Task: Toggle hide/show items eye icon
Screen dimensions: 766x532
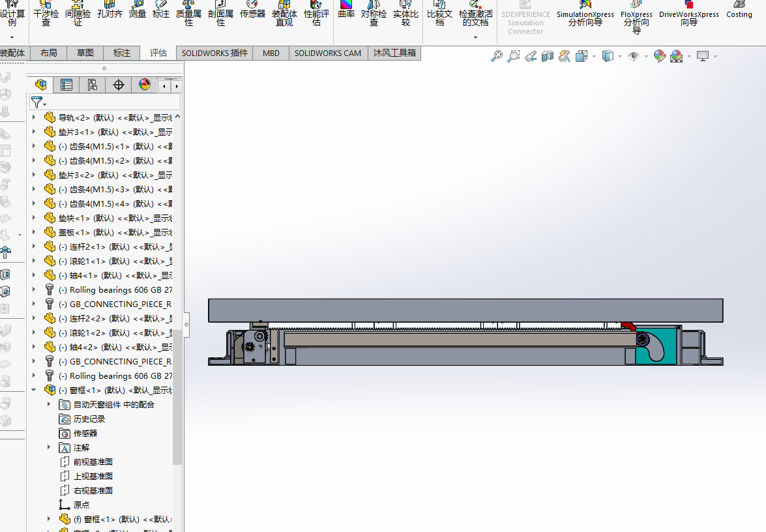Action: (633, 56)
